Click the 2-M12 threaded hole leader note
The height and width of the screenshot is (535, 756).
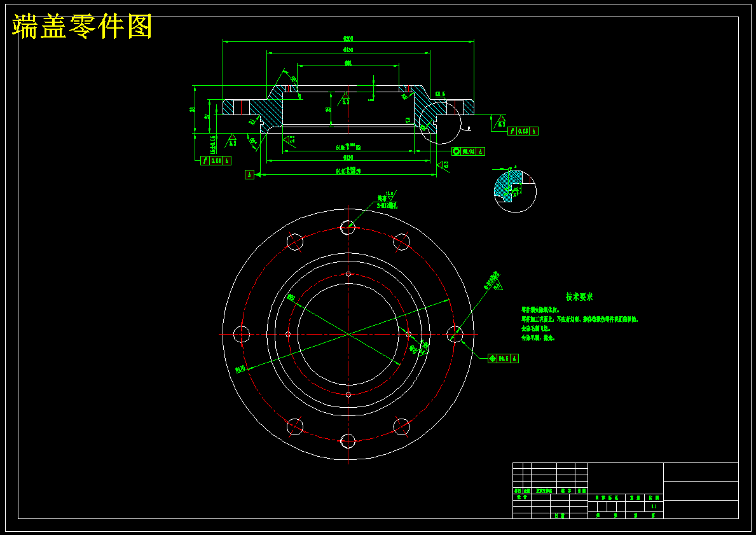(388, 205)
